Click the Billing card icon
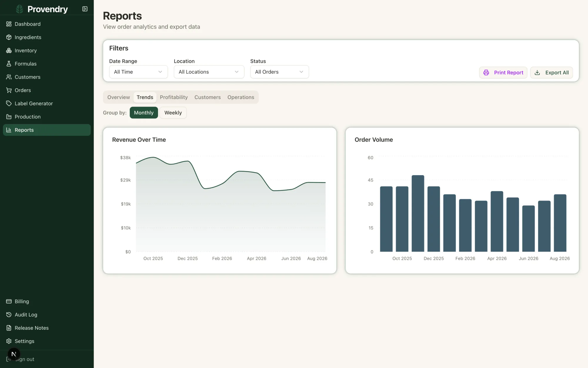 pyautogui.click(x=9, y=301)
